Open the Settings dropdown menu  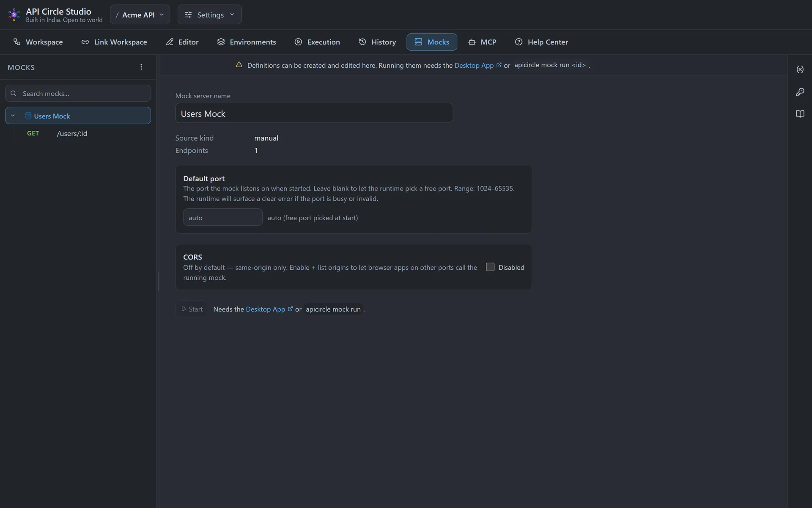[x=210, y=15]
